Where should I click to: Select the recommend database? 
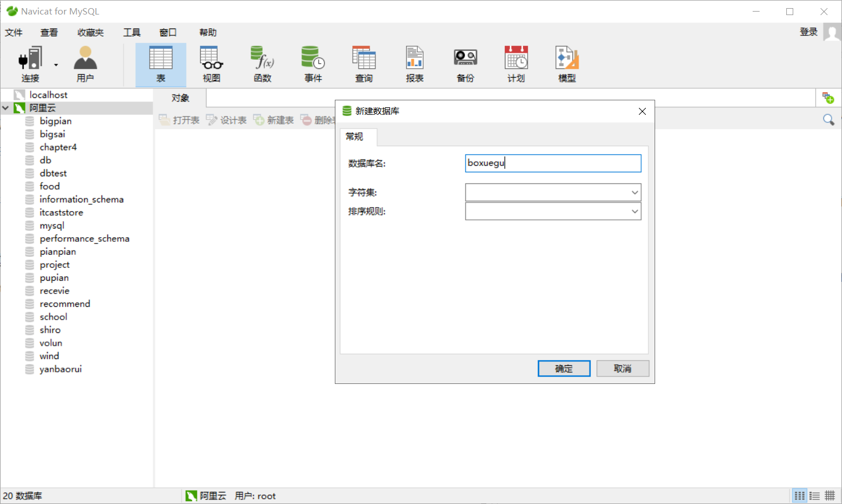[x=65, y=303]
